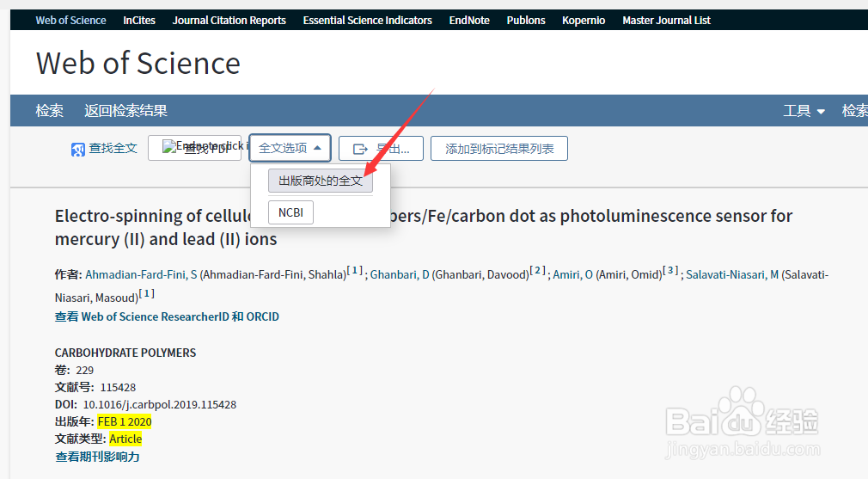Image resolution: width=868 pixels, height=479 pixels.
Task: Open Essential Science Indicators
Action: 368,21
